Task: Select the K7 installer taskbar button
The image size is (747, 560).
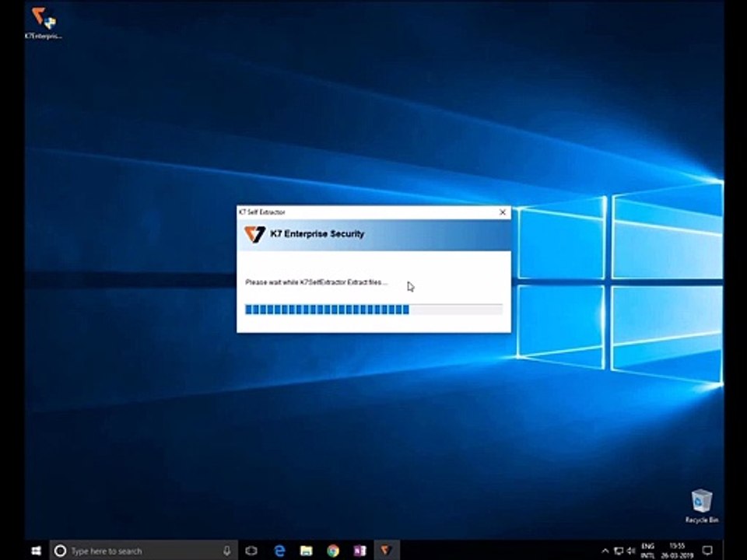Action: click(387, 551)
